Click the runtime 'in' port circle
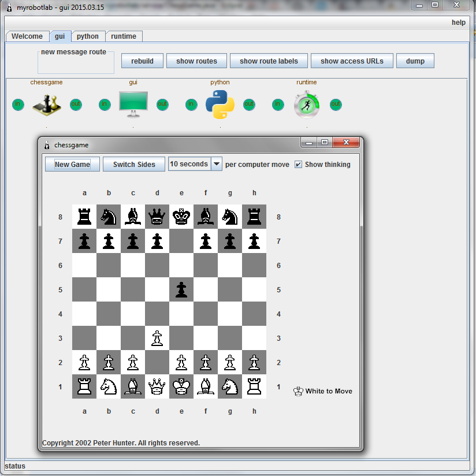This screenshot has height=476, width=476. click(278, 105)
